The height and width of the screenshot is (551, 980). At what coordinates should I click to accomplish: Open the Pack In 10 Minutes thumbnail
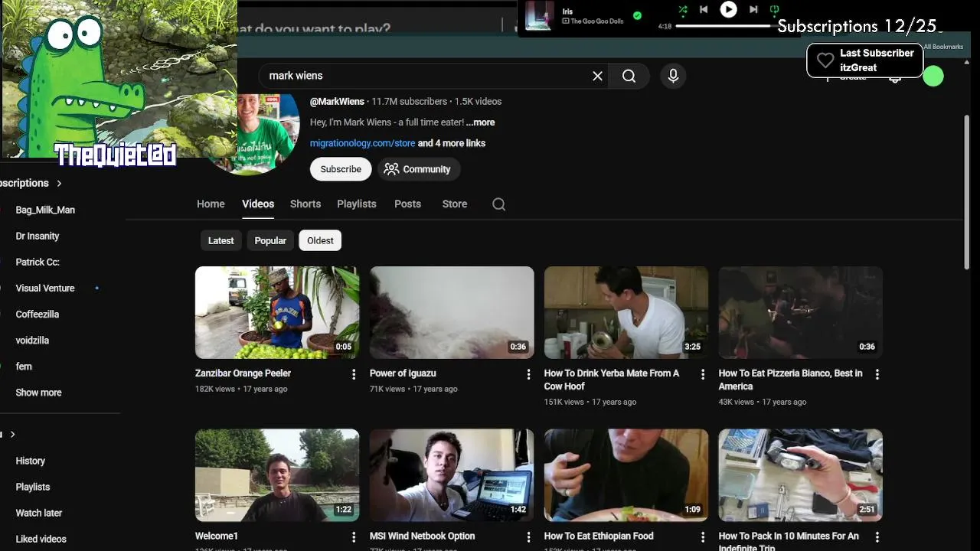pos(801,475)
